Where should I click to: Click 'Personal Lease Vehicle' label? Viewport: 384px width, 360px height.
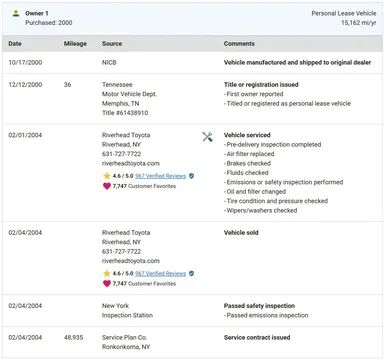coord(344,13)
